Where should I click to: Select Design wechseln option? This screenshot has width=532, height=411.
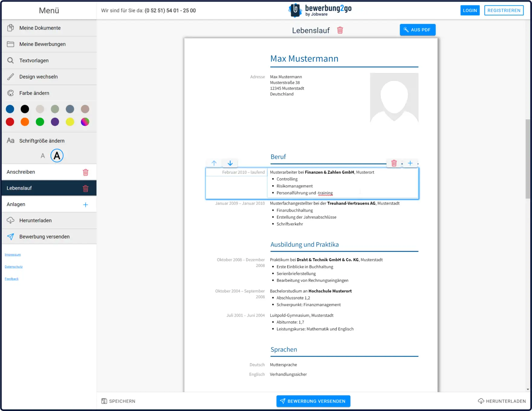pos(49,77)
